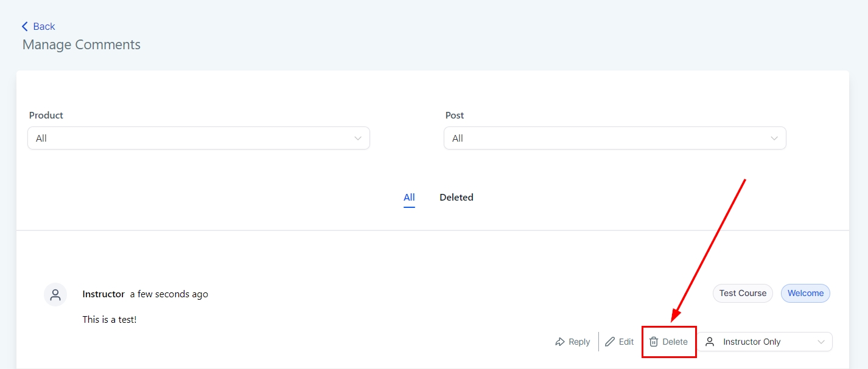Click the Manage Comments page heading
The width and height of the screenshot is (868, 369).
click(82, 45)
